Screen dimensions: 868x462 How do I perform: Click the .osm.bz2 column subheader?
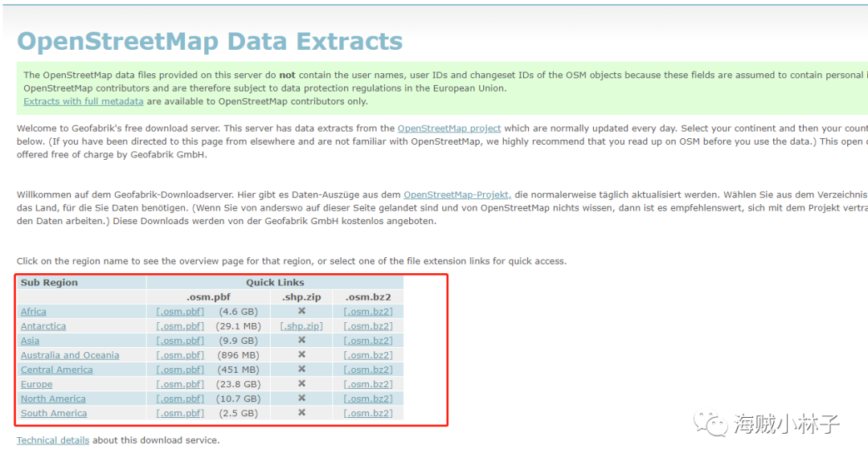(x=368, y=297)
